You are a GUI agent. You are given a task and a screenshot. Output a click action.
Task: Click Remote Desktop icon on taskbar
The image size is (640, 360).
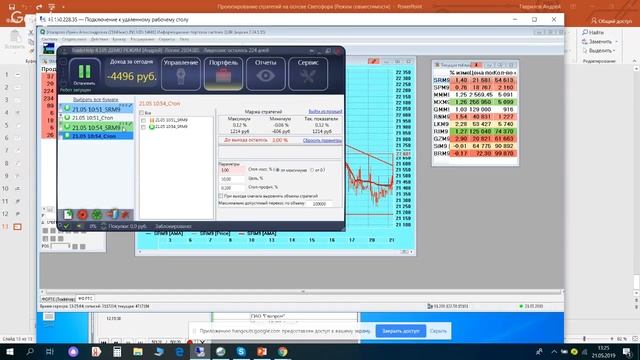(200, 351)
